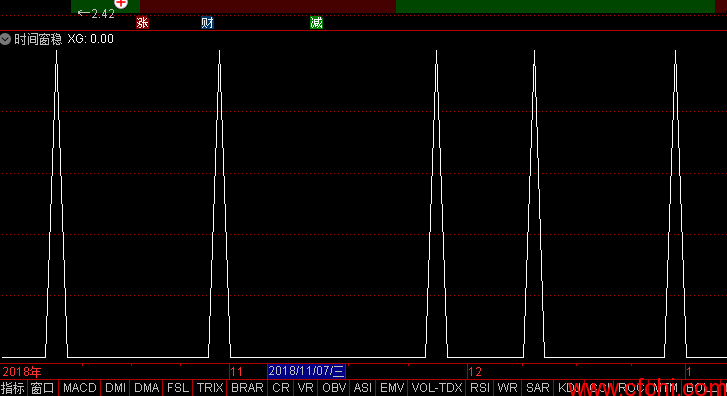
Task: Click the XG: 0.00 value
Action: 90,39
